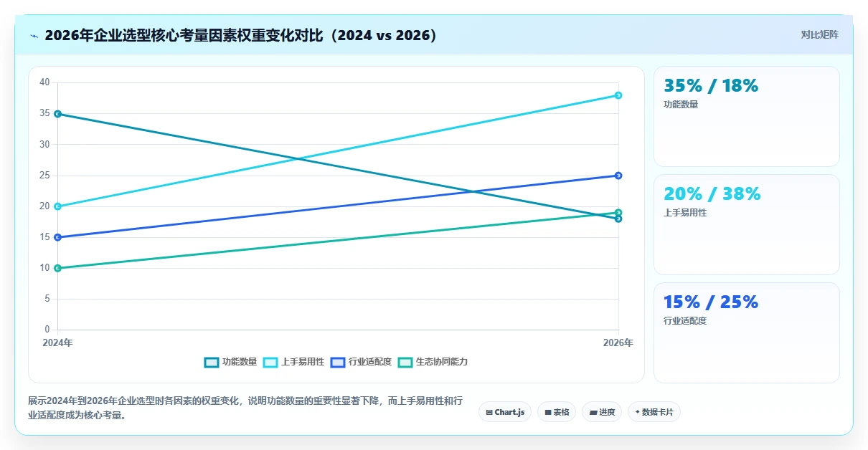Click the 功能数量 legend color box

point(212,362)
